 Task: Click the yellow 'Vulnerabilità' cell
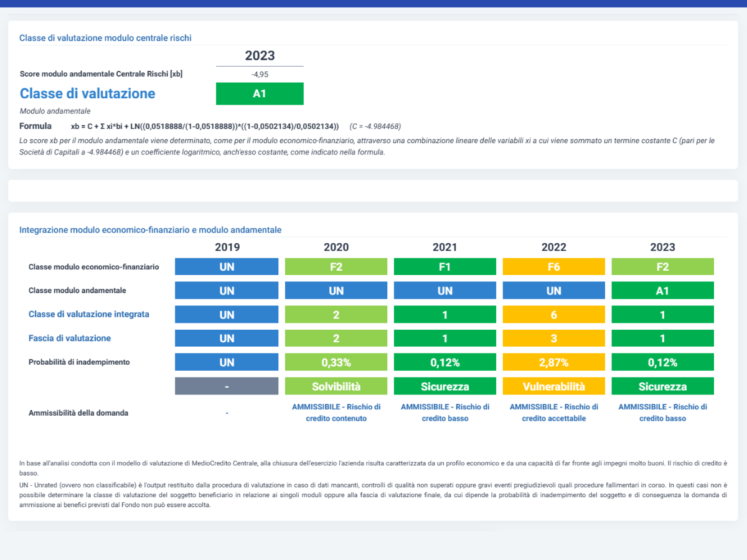tap(554, 386)
